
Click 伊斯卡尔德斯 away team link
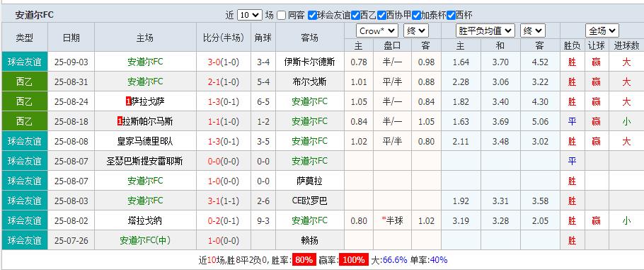click(310, 62)
